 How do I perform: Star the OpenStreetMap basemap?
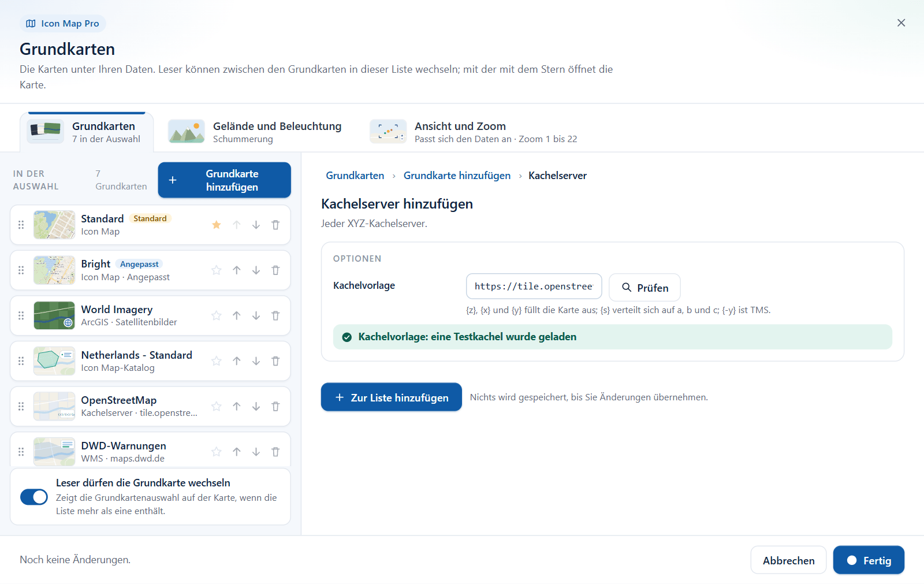[x=217, y=407]
